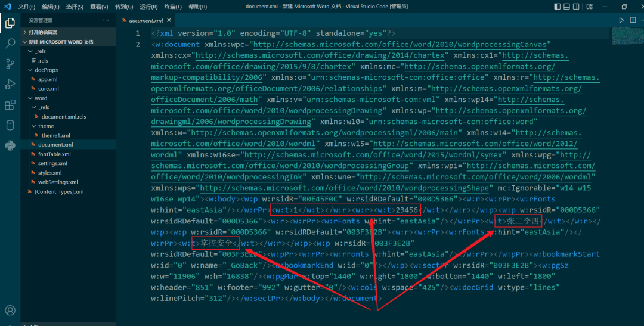The width and height of the screenshot is (644, 326).
Task: Follow the word/2015/wordml/symex URL link
Action: click(373, 155)
